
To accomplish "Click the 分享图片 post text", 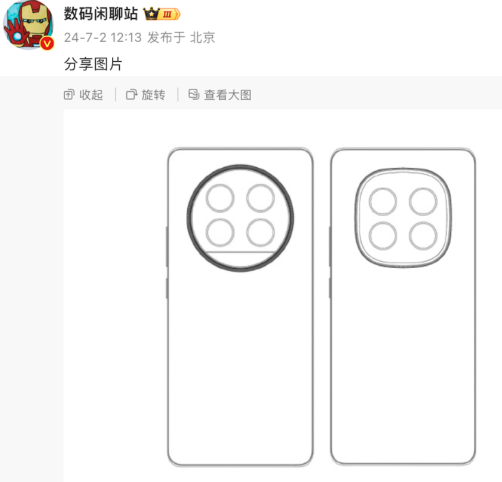I will pos(93,64).
